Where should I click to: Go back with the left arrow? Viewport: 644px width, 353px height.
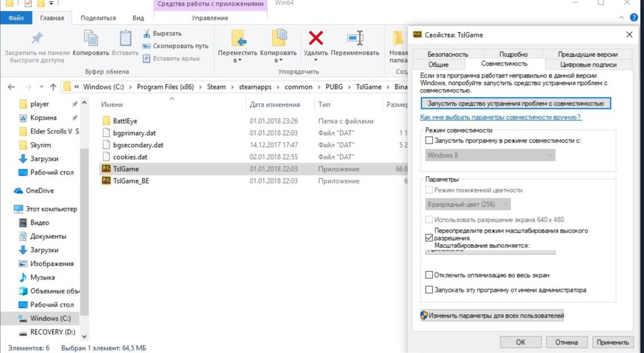11,87
